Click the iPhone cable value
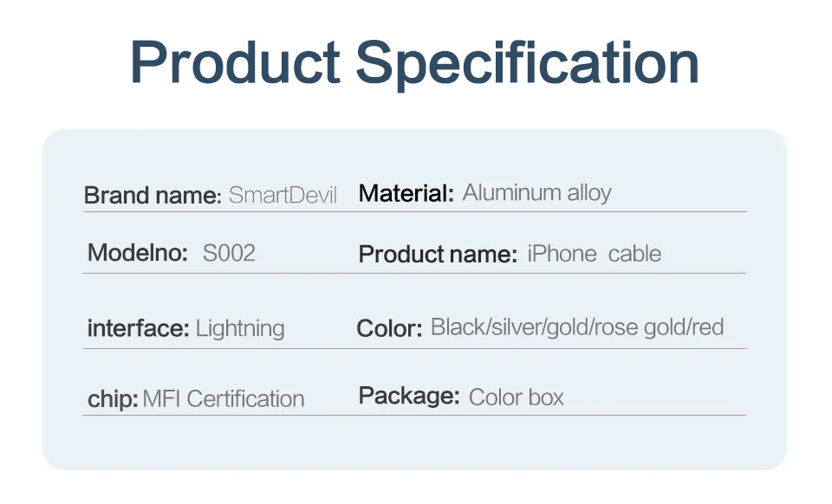 pyautogui.click(x=595, y=254)
